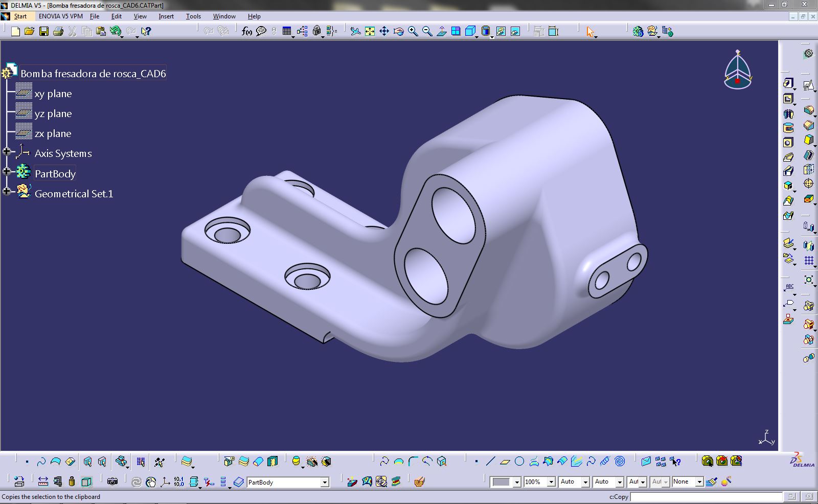The height and width of the screenshot is (504, 818).
Task: Toggle the Hide/Show icon in view toolbar
Action: pyautogui.click(x=501, y=32)
